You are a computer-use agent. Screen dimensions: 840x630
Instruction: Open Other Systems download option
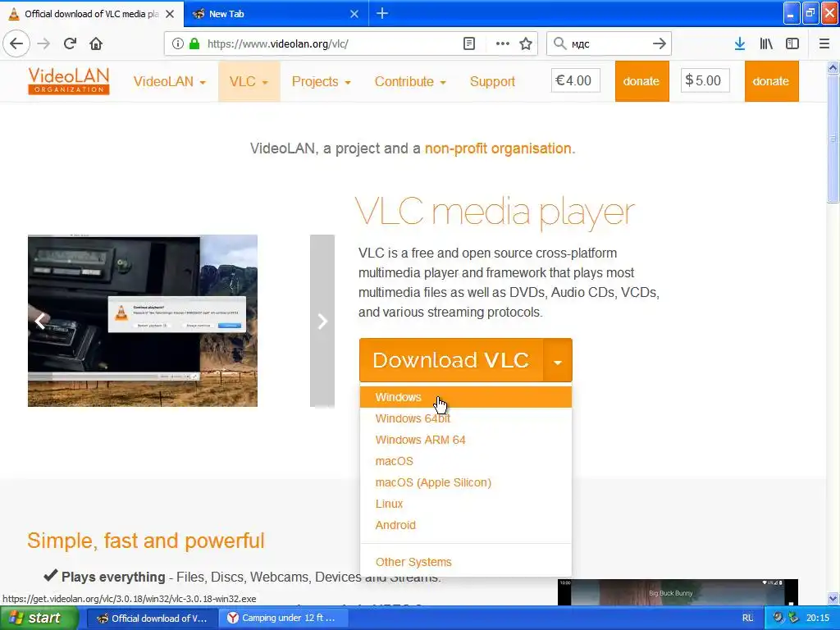466,562
